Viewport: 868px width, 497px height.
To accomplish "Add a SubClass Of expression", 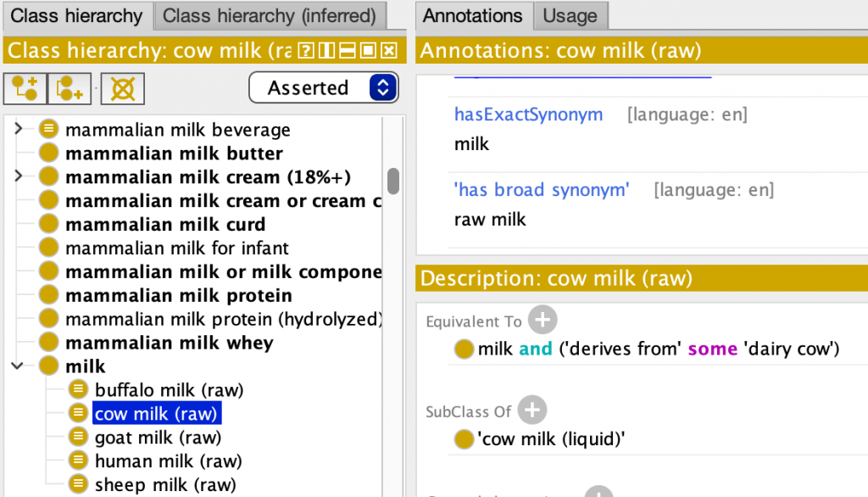I will tap(532, 410).
